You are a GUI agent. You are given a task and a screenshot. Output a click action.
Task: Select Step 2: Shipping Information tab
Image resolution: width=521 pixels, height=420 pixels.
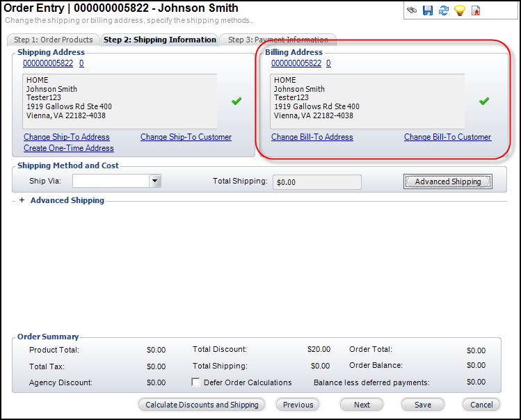(x=160, y=40)
